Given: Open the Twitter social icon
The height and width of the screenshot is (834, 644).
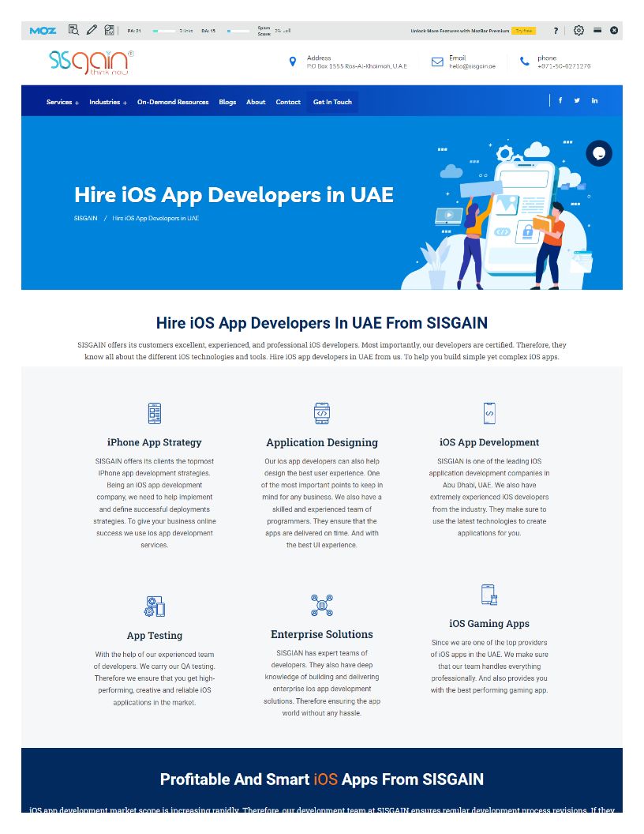Looking at the screenshot, I should [577, 101].
